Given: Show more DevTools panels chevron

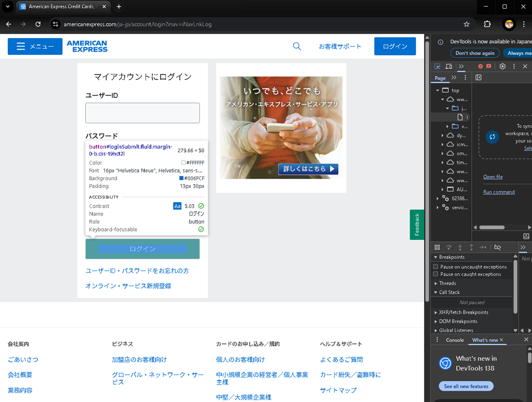Looking at the screenshot, I should tap(461, 66).
